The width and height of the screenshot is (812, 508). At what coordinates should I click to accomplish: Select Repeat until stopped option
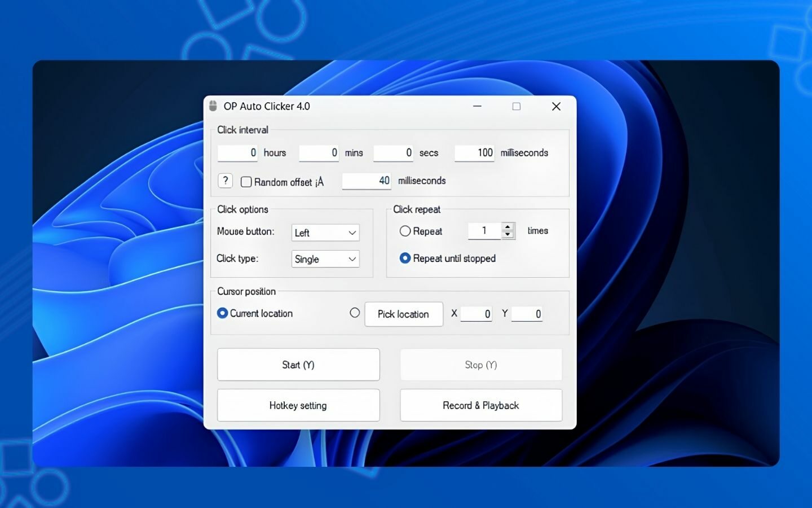(405, 258)
